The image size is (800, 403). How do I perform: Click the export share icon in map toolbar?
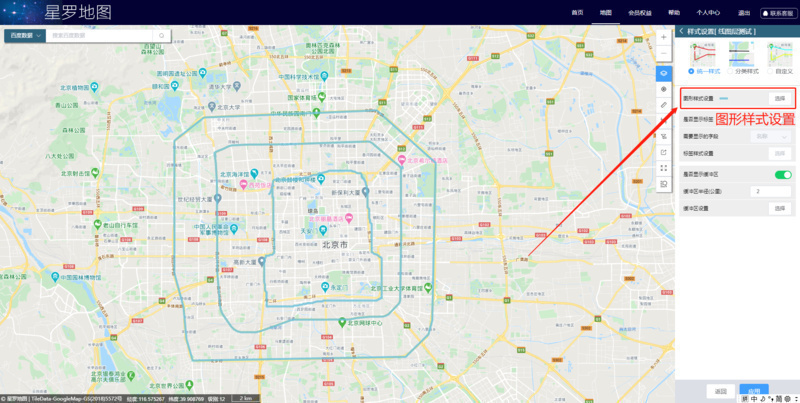tap(664, 152)
